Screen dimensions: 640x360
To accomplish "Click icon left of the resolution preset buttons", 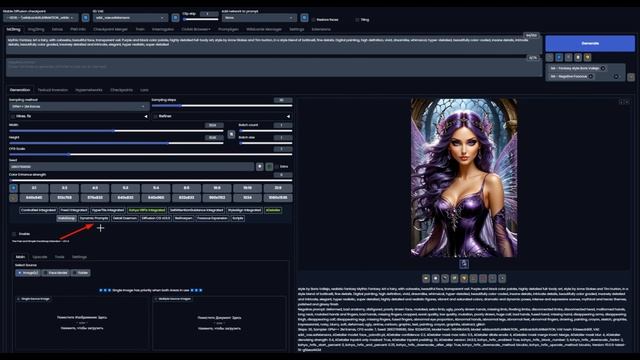I will [x=13, y=198].
